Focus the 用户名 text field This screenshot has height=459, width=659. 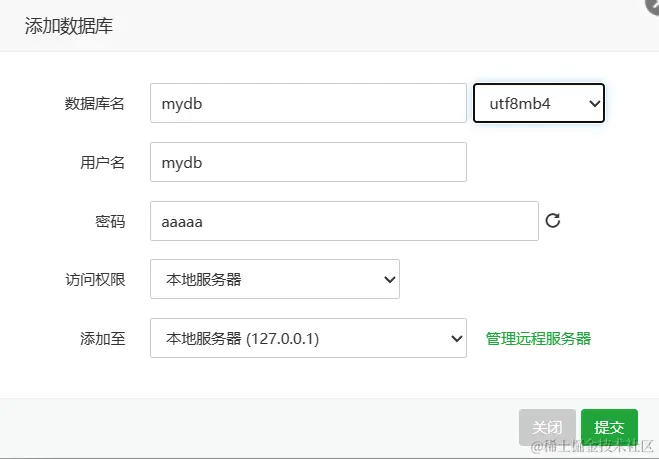[308, 162]
